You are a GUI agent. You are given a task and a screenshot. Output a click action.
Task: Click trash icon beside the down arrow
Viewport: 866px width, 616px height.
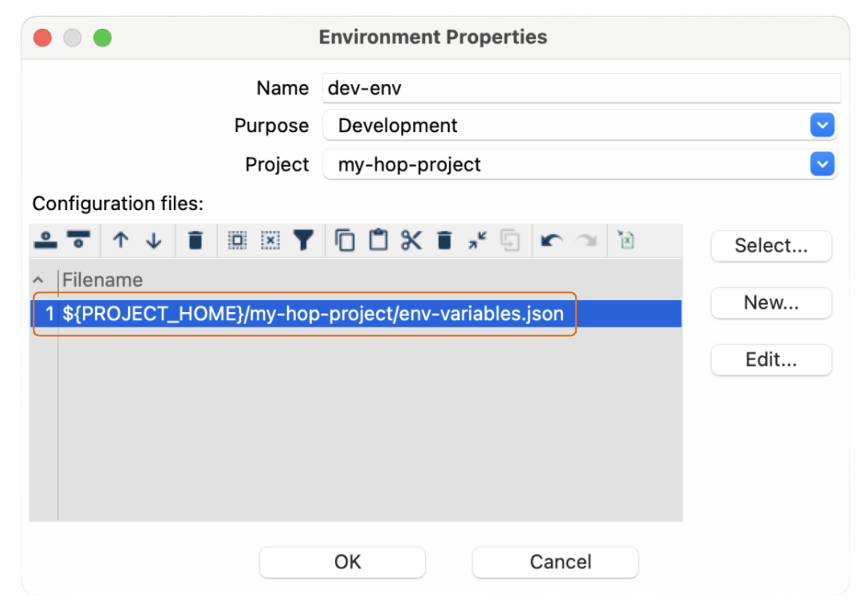[195, 240]
